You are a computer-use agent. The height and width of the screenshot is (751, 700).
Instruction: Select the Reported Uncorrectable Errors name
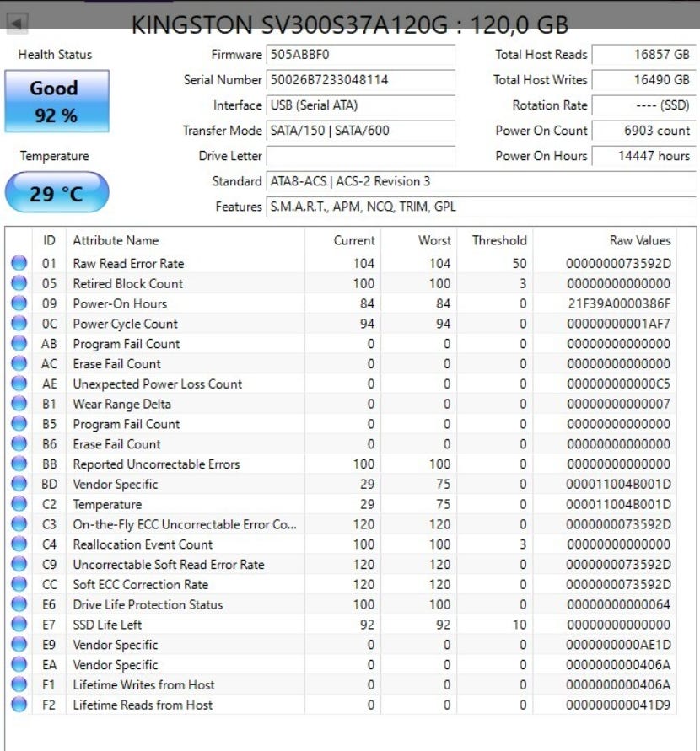coord(156,464)
